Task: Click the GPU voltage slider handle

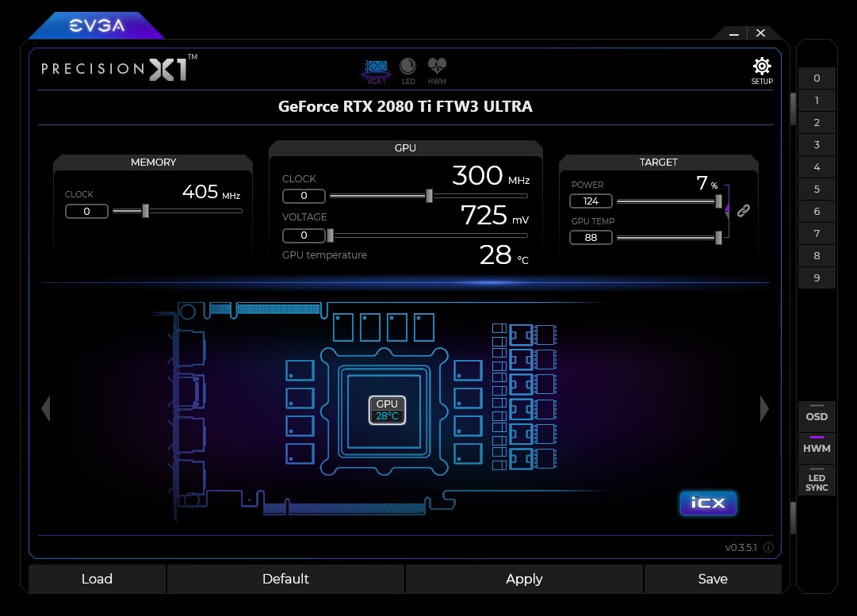Action: point(330,235)
